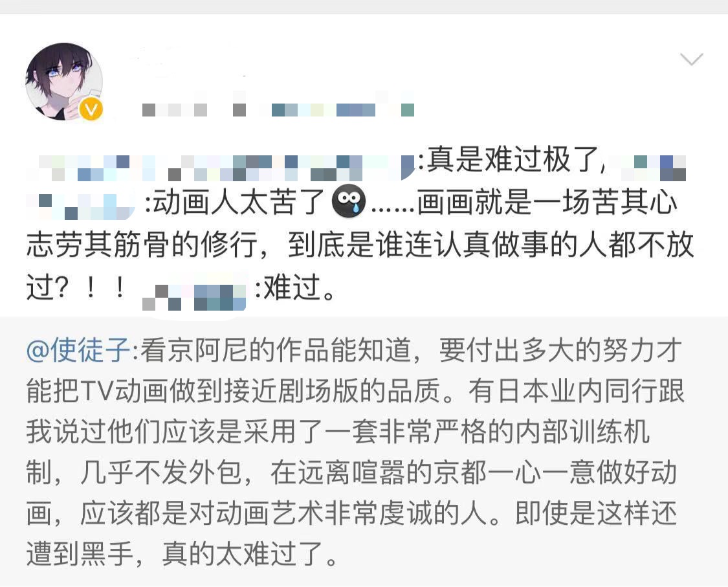This screenshot has width=728, height=587.
Task: Tap the crying face emoji
Action: [349, 201]
